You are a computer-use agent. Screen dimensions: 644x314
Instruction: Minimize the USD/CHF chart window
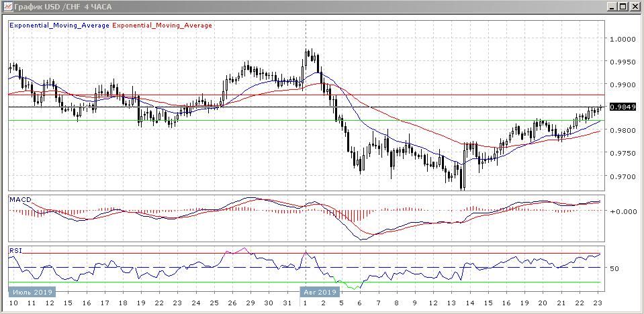point(613,7)
